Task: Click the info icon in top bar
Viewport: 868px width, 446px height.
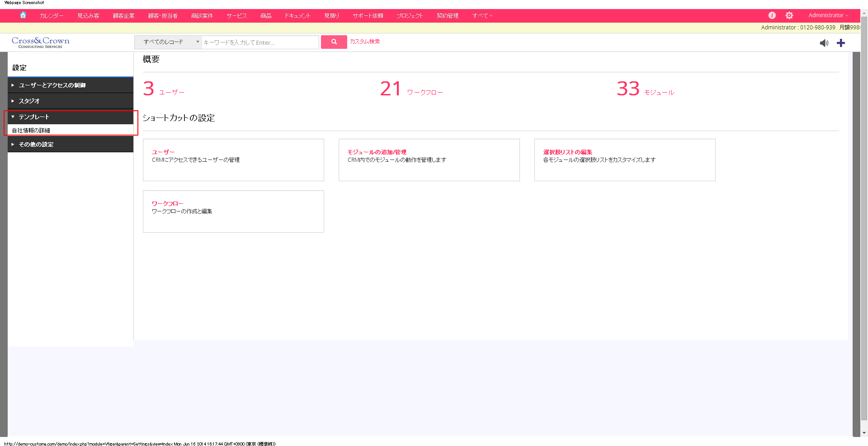Action: point(772,15)
